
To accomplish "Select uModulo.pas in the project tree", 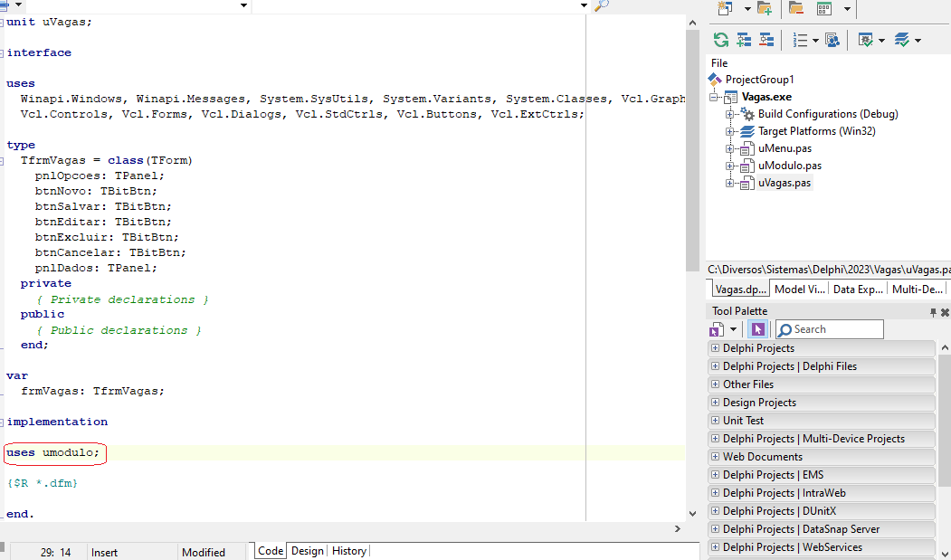I will 789,166.
